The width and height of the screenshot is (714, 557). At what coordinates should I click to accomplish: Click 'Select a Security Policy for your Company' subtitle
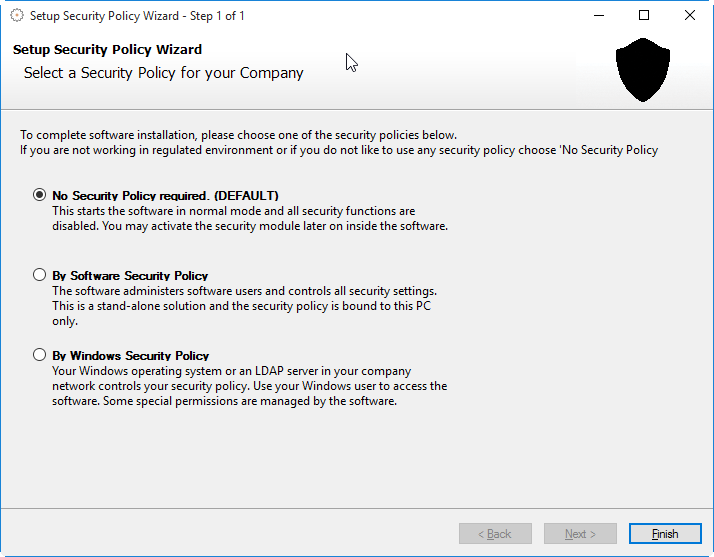(163, 73)
